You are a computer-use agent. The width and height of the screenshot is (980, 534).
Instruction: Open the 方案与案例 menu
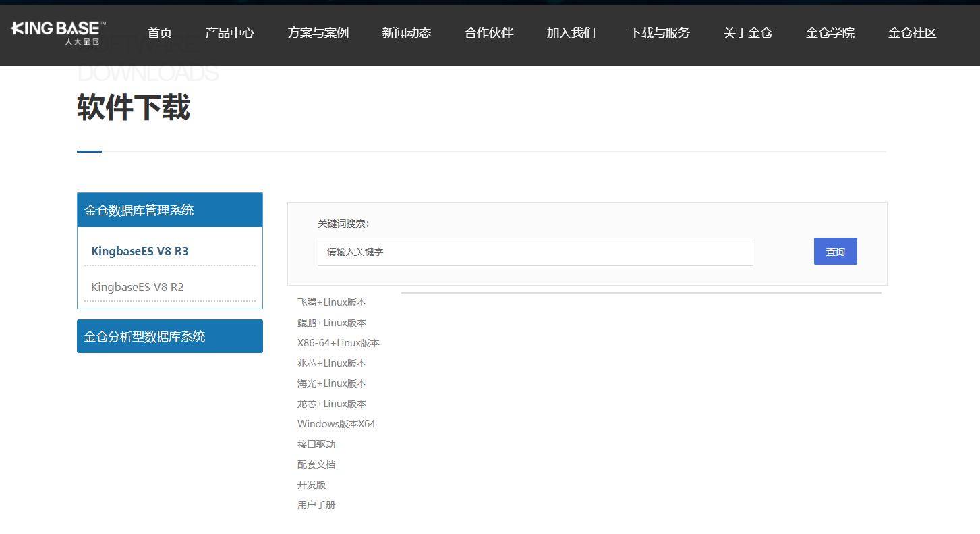[318, 32]
